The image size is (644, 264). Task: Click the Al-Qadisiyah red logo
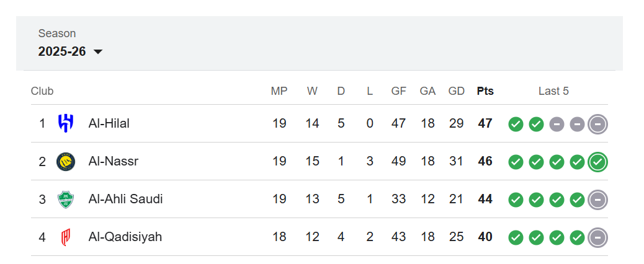[x=65, y=237]
